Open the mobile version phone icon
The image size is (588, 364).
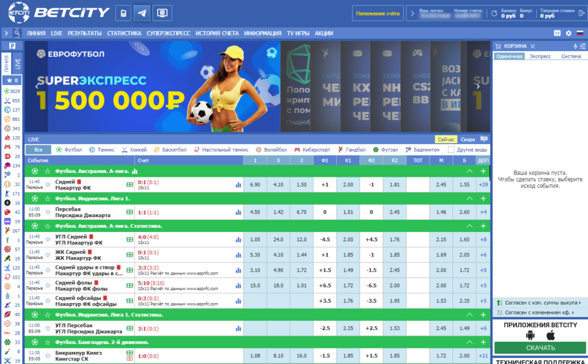point(123,13)
